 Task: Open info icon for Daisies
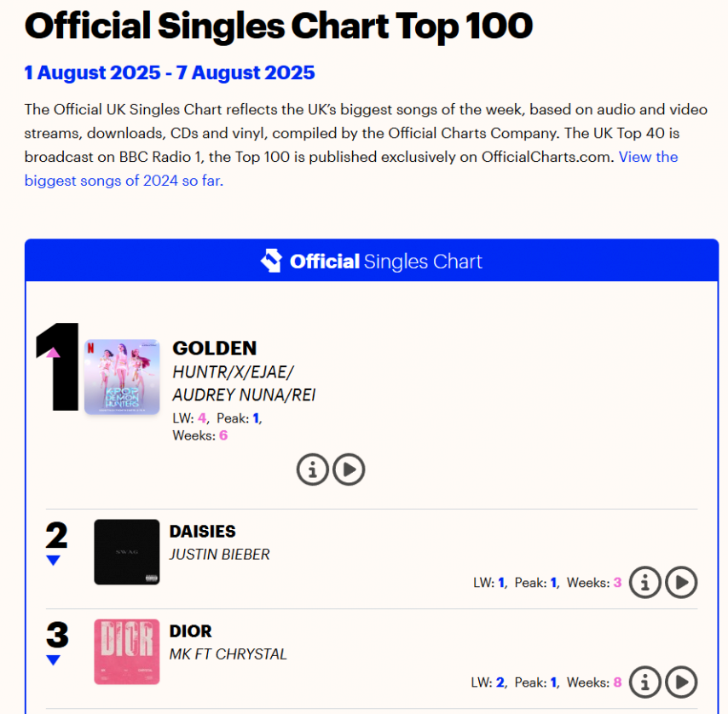click(645, 582)
